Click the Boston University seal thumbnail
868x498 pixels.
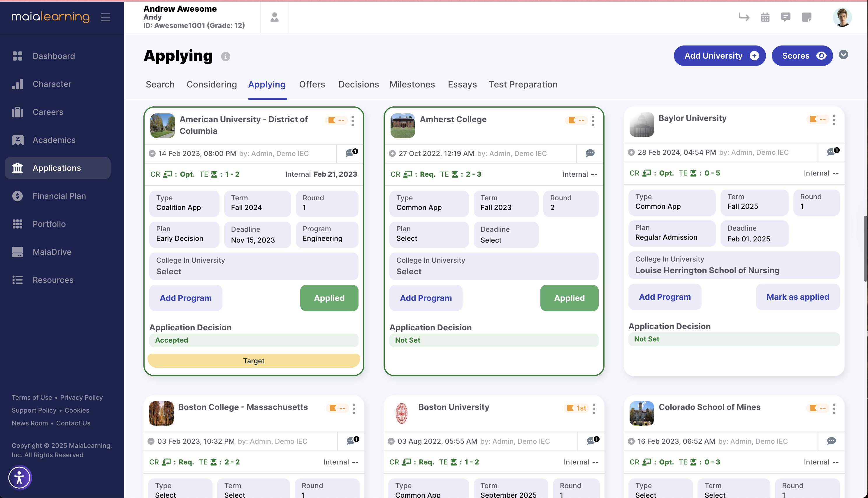point(401,413)
